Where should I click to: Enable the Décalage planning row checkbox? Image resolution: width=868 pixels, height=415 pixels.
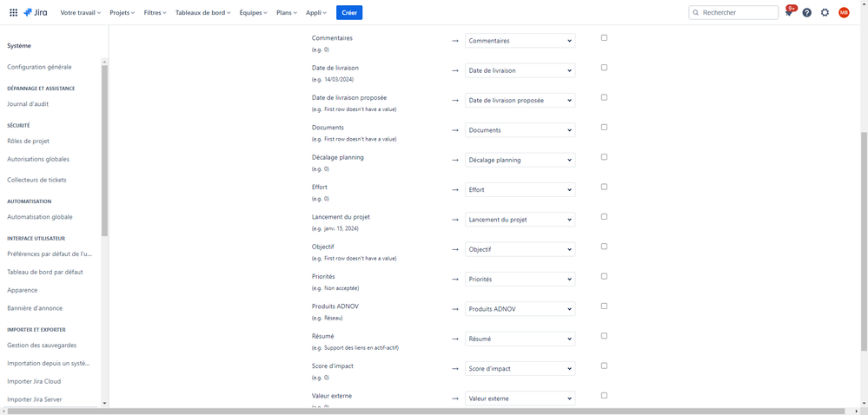point(604,157)
